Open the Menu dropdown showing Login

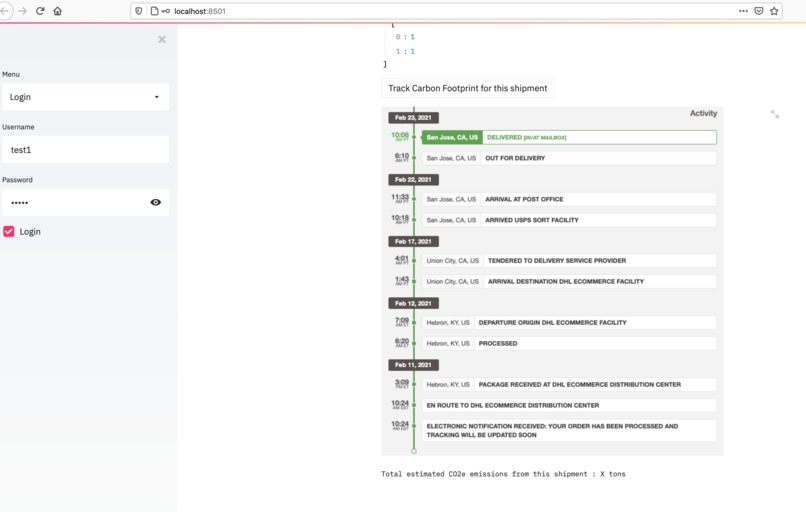click(85, 97)
